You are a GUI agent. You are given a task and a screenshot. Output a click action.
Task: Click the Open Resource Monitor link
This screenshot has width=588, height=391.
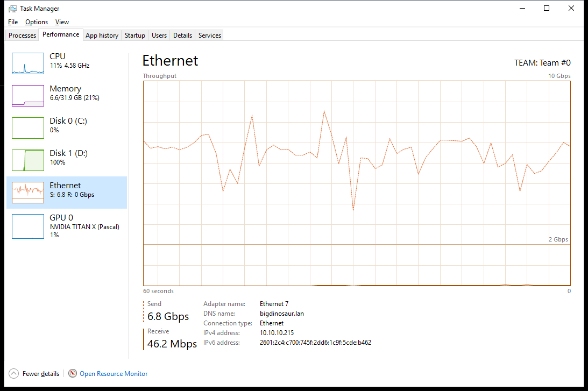[x=114, y=374]
